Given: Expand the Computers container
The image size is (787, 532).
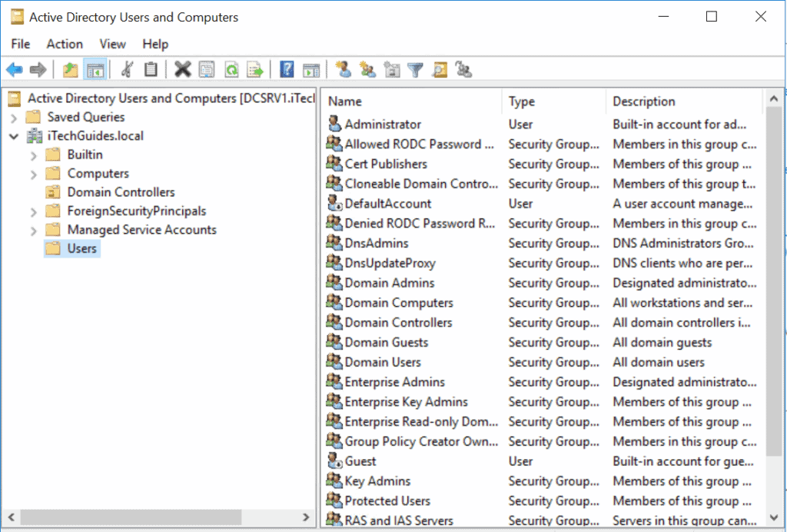Looking at the screenshot, I should coord(33,175).
